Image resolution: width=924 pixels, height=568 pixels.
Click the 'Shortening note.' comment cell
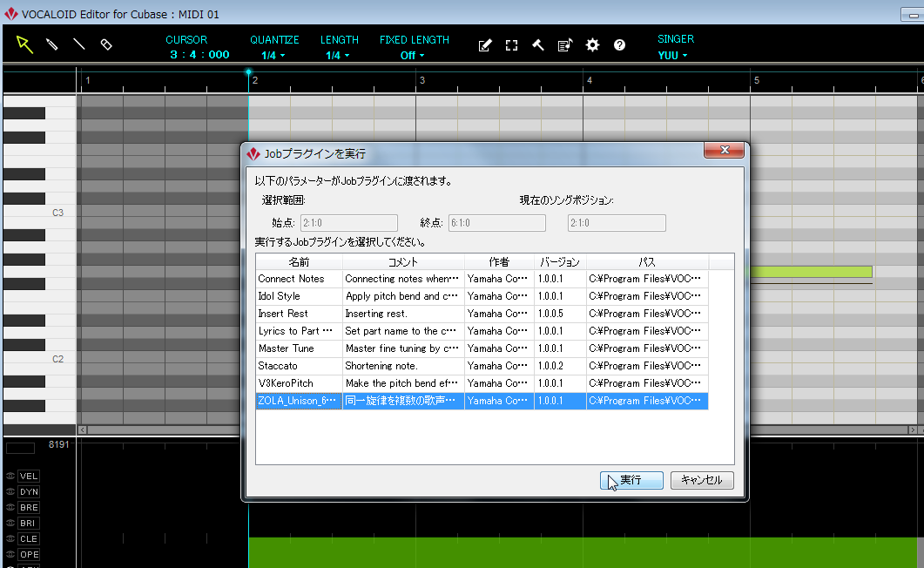pos(403,366)
